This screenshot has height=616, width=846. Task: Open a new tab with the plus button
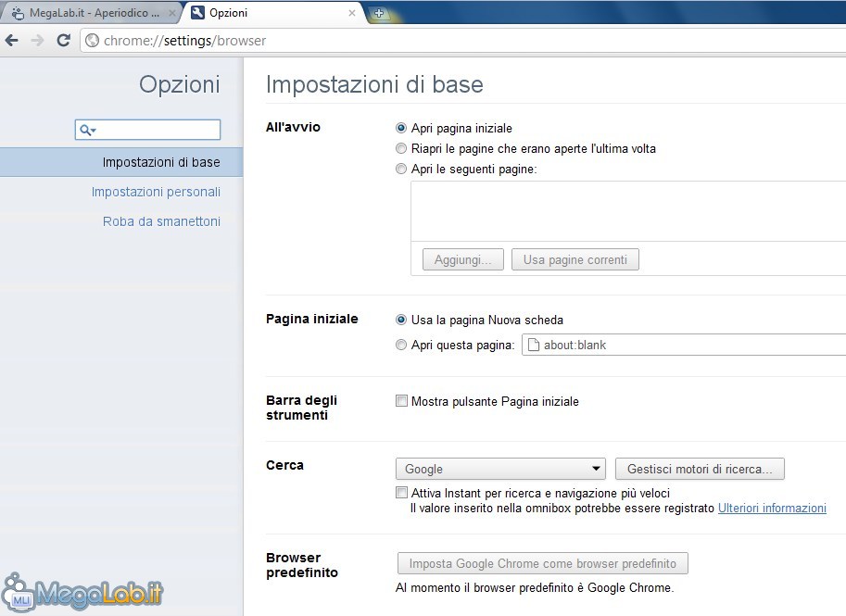[379, 13]
